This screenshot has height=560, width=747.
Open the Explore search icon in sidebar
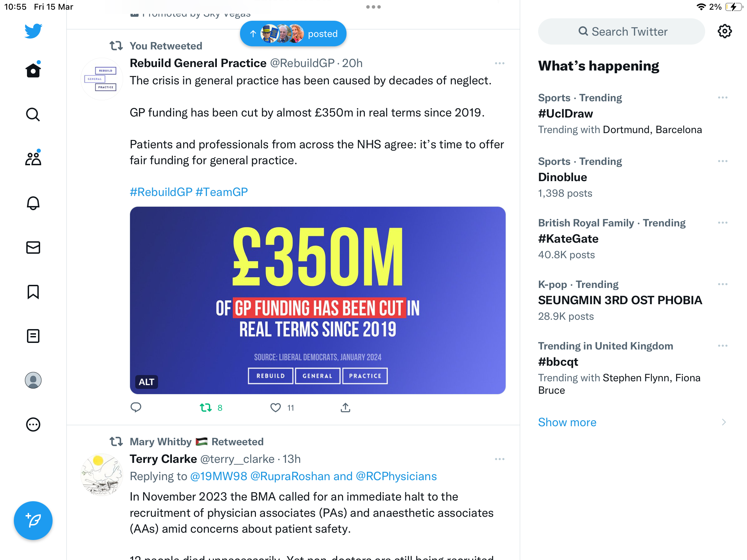tap(33, 114)
